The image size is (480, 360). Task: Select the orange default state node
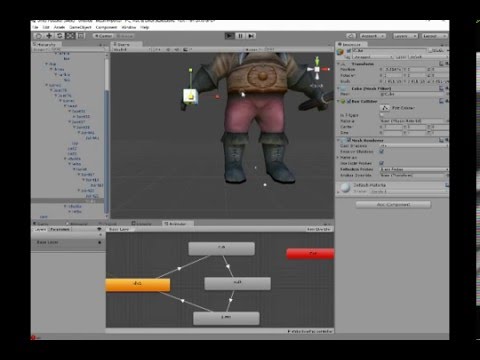click(x=138, y=285)
